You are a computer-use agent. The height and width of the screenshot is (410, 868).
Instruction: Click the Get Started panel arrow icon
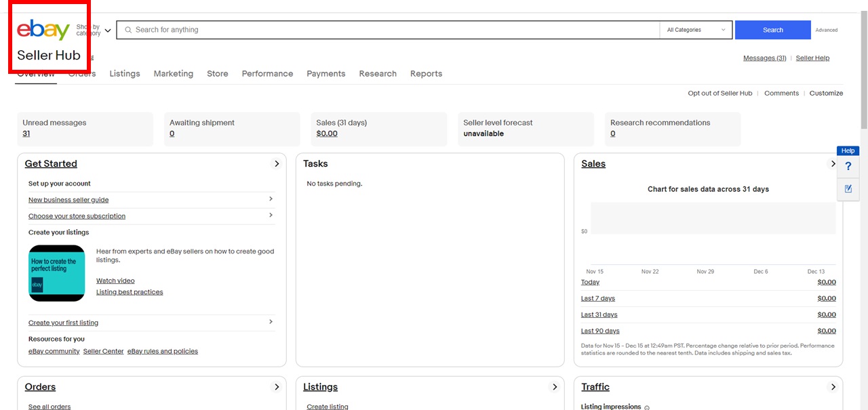277,164
